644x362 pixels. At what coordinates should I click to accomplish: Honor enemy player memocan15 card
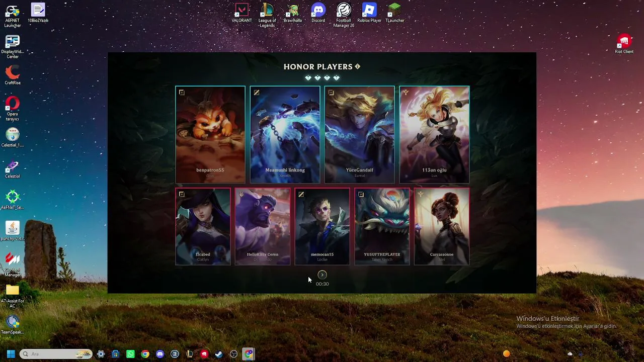(x=322, y=226)
